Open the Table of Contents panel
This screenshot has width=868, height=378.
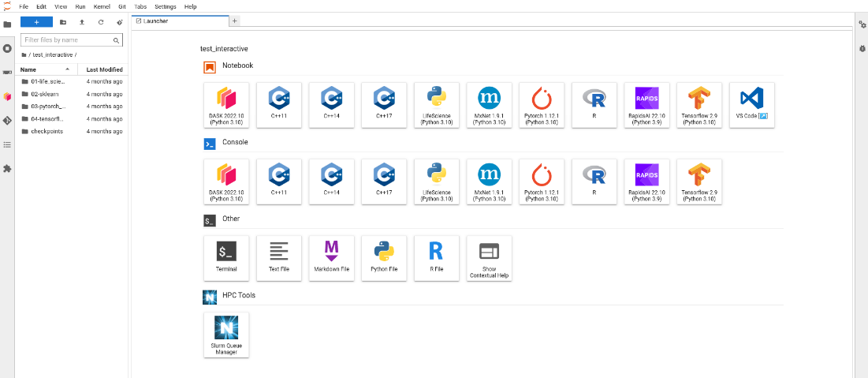point(7,144)
